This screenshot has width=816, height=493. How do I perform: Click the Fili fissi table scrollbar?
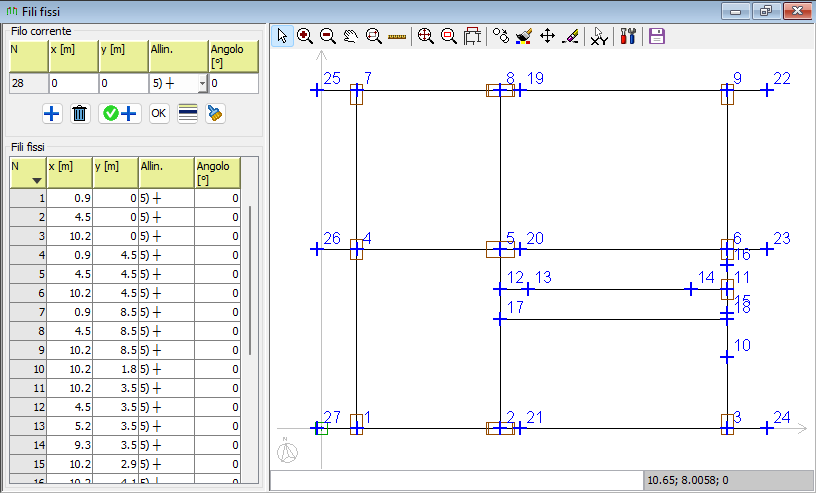[x=250, y=280]
